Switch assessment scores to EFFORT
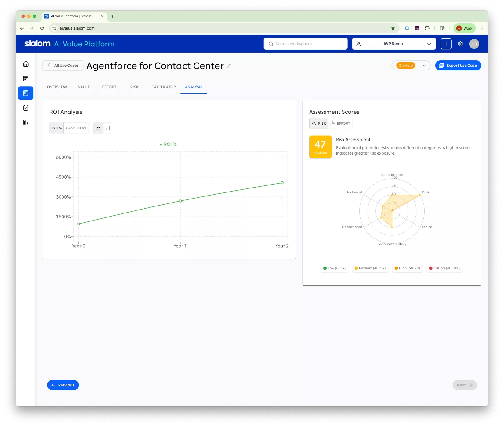Screen dimensions: 504x427 [340, 123]
